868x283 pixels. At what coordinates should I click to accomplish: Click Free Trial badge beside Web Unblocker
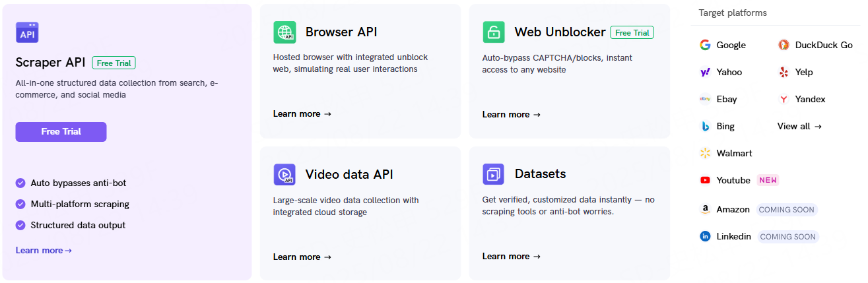[x=632, y=32]
